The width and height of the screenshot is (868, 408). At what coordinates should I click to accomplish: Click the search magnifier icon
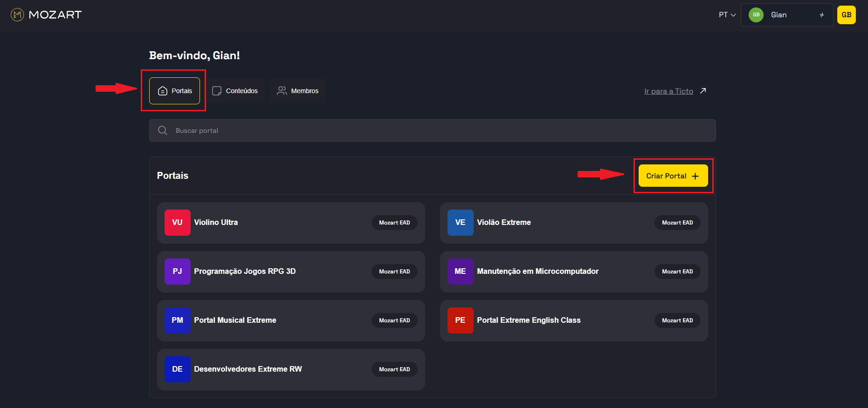pyautogui.click(x=163, y=130)
